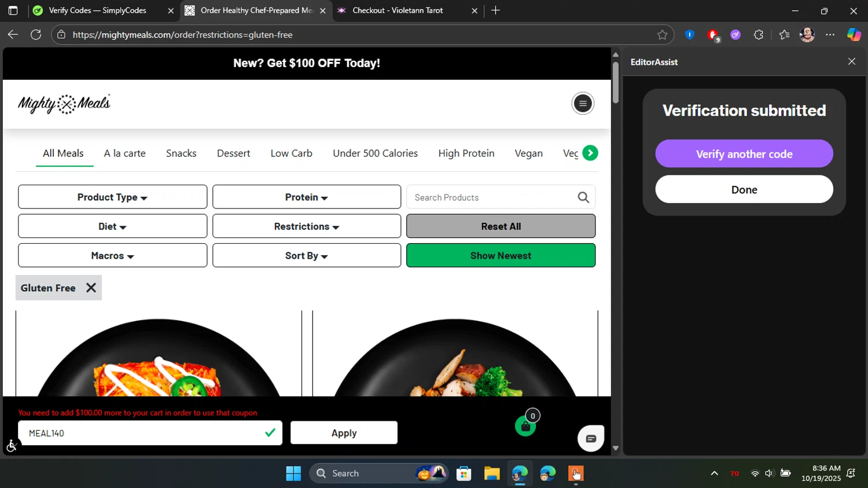The height and width of the screenshot is (488, 868).
Task: Apply the coupon code
Action: click(344, 433)
